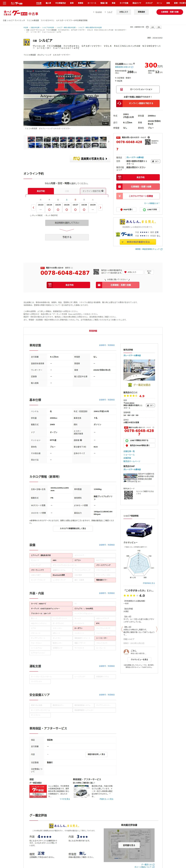Click the MAPを開く button
The width and height of the screenshot is (186, 868).
coord(127,210)
